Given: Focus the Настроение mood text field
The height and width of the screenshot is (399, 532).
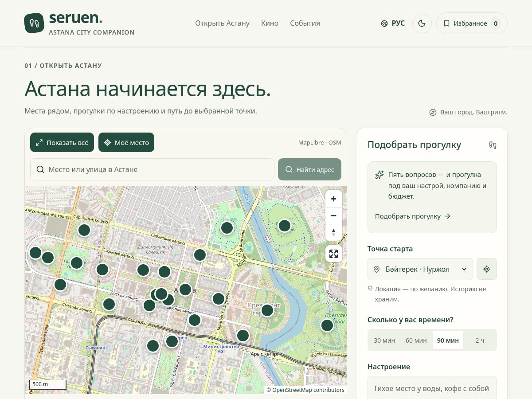Looking at the screenshot, I should point(432,388).
